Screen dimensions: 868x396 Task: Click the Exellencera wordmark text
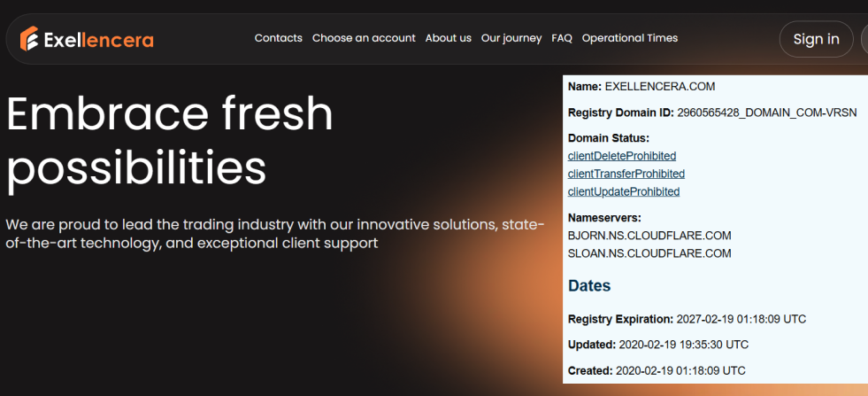coord(98,40)
